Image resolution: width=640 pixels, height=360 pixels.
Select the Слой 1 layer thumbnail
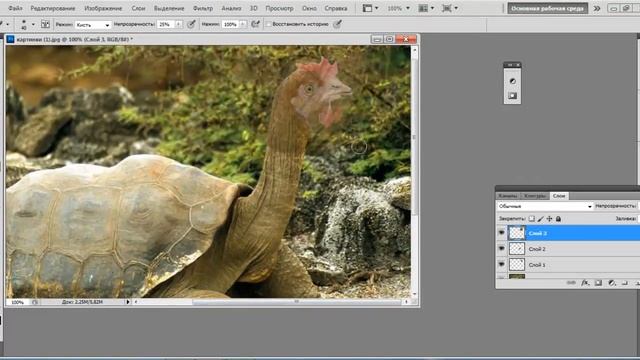(x=517, y=264)
